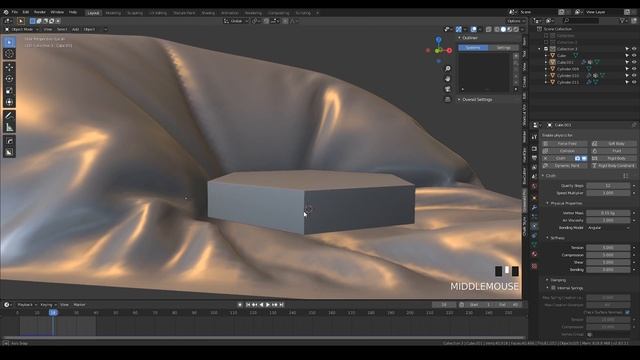Open the viewport Add menu
Image resolution: width=640 pixels, height=360 pixels.
[x=75, y=29]
